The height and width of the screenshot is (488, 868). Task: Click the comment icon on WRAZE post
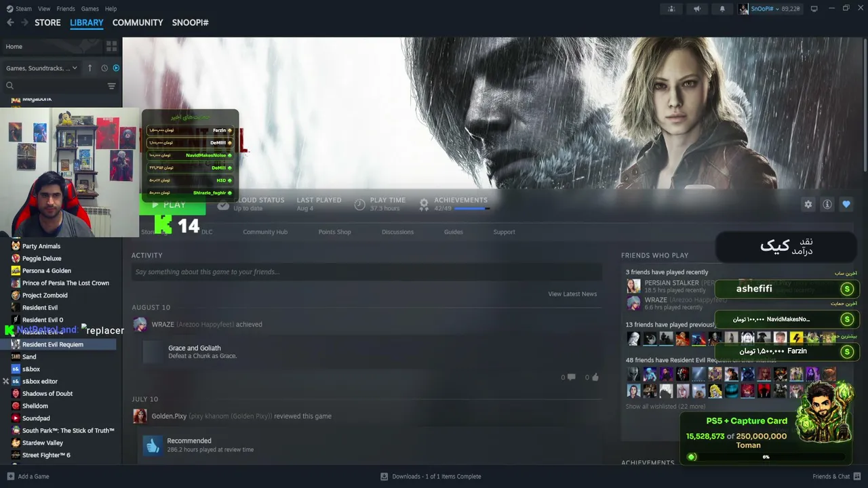click(x=571, y=377)
